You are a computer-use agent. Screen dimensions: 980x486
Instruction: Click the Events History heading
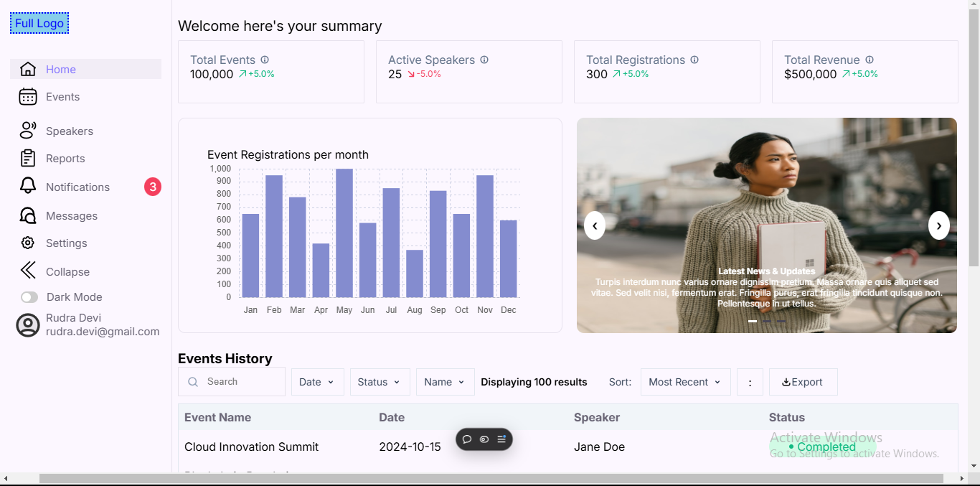tap(225, 359)
